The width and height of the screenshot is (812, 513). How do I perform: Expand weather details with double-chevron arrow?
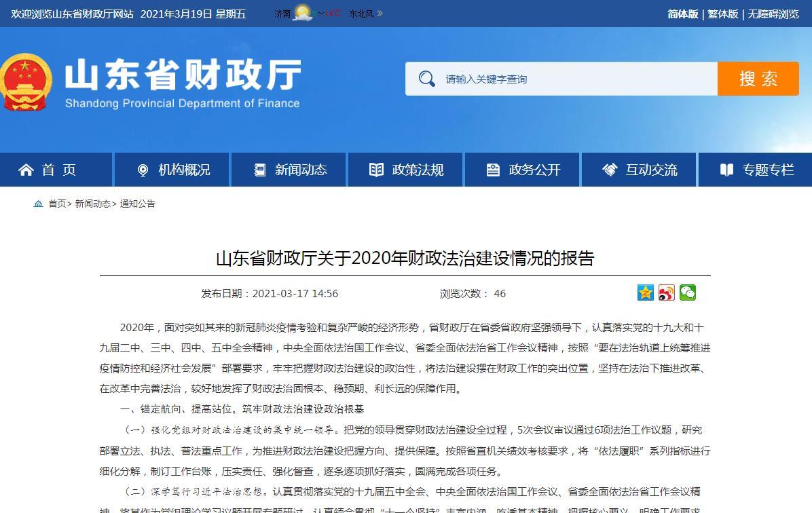380,14
